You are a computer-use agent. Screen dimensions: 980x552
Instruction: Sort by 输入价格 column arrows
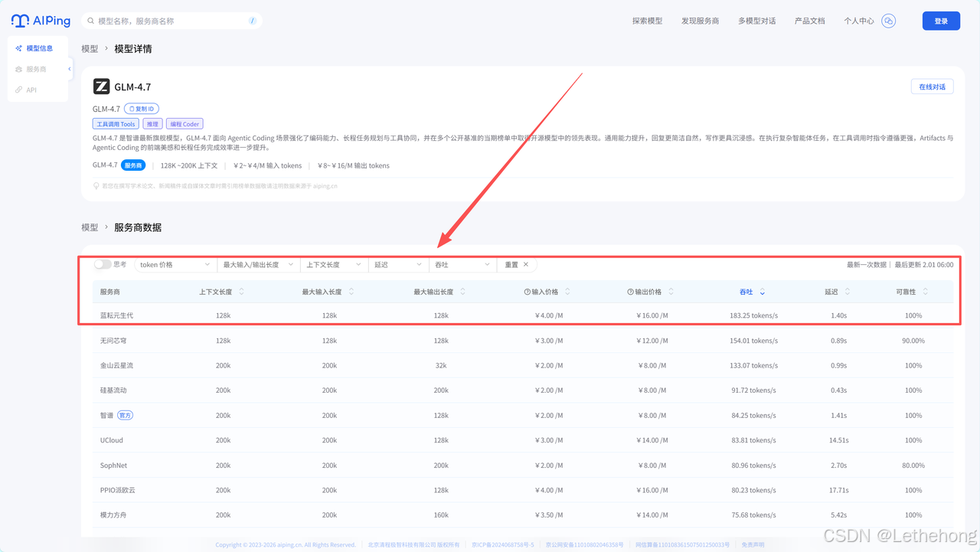click(x=567, y=292)
